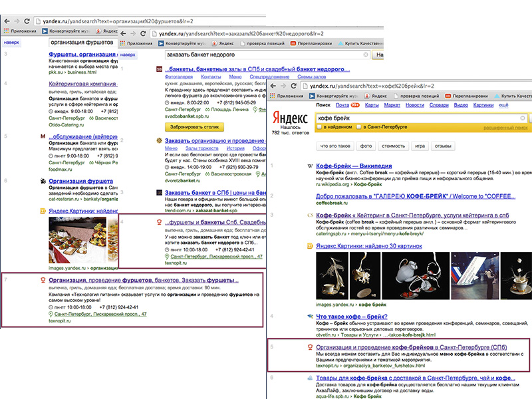The image size is (532, 399).
Task: Click the Яндекс logo
Action: click(x=290, y=118)
